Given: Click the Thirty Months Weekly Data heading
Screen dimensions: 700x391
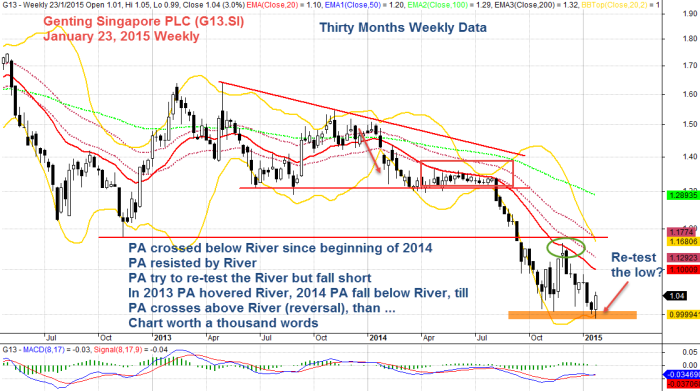Looking at the screenshot, I should click(403, 28).
